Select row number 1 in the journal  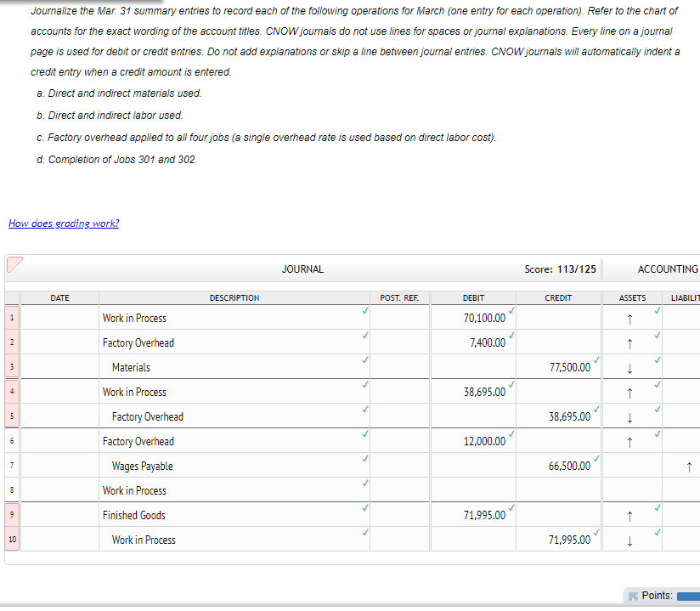point(12,318)
